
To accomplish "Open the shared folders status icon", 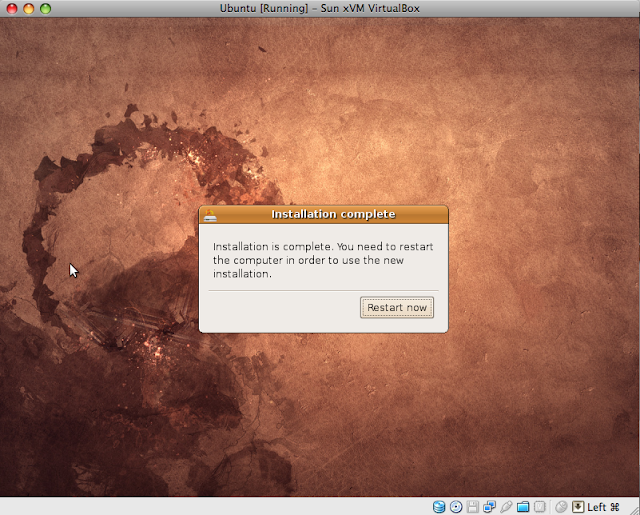I will point(523,507).
